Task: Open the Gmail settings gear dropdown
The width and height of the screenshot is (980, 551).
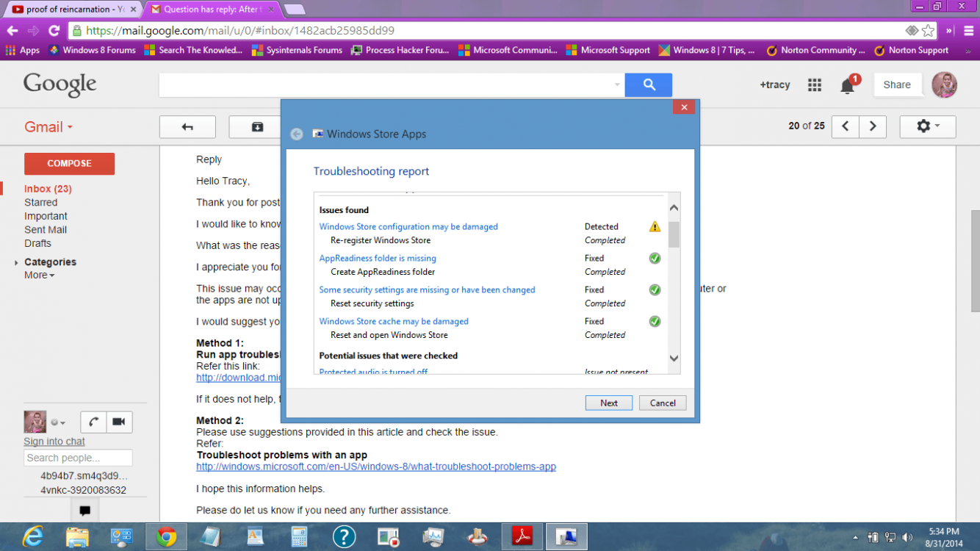Action: pyautogui.click(x=928, y=126)
